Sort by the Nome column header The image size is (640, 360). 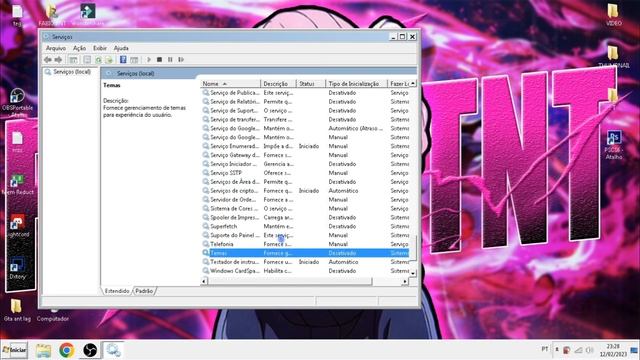231,84
